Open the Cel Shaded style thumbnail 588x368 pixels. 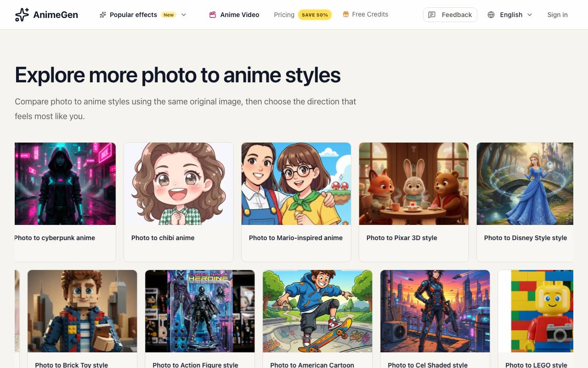(x=435, y=311)
